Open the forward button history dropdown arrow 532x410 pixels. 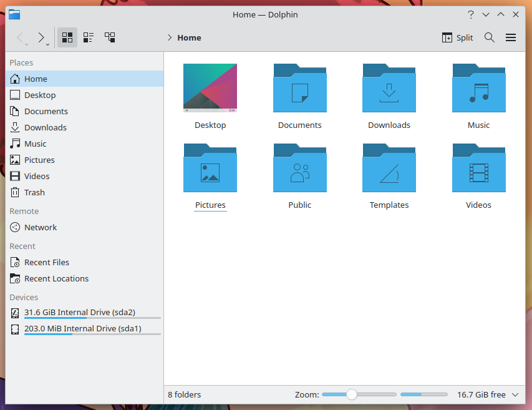pyautogui.click(x=47, y=44)
